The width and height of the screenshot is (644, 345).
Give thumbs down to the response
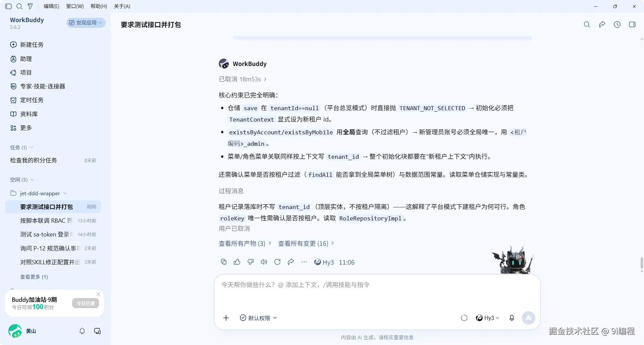[251, 262]
